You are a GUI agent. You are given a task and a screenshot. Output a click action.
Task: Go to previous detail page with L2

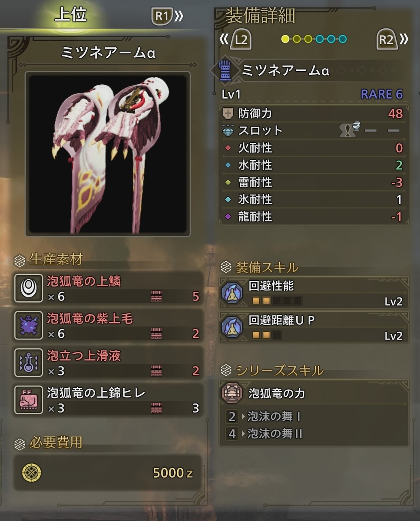pyautogui.click(x=237, y=40)
